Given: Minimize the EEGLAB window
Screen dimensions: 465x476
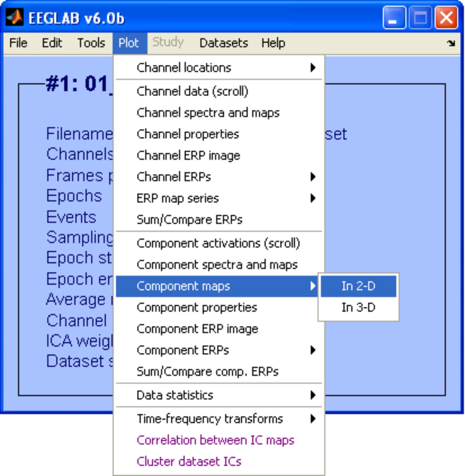Looking at the screenshot, I should pyautogui.click(x=394, y=18).
